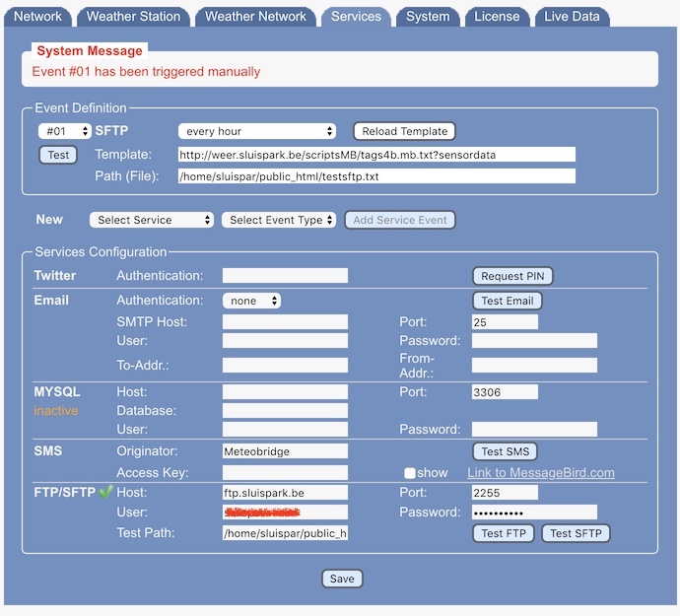This screenshot has height=616, width=680.
Task: Click the Save button
Action: [342, 579]
